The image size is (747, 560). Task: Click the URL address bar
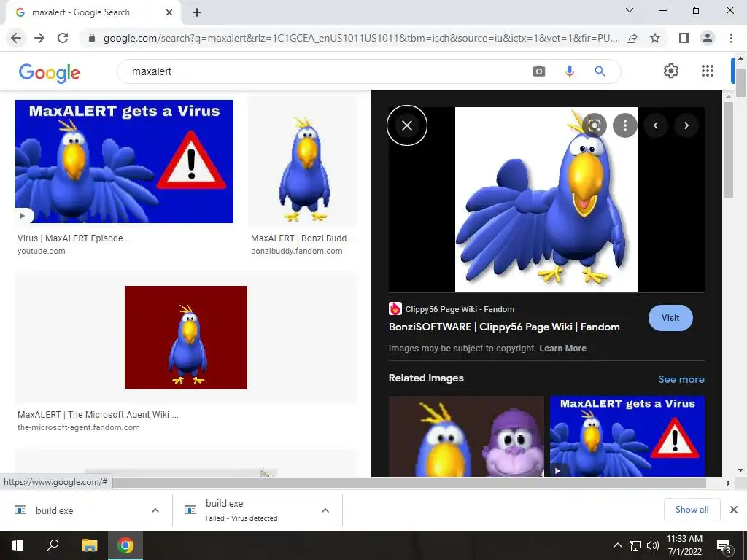click(x=360, y=38)
